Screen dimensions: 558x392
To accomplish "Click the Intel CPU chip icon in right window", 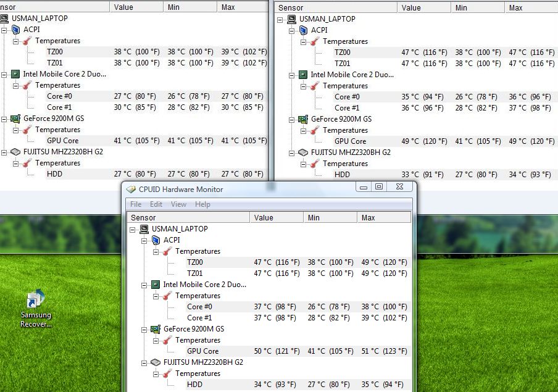I will pos(303,75).
